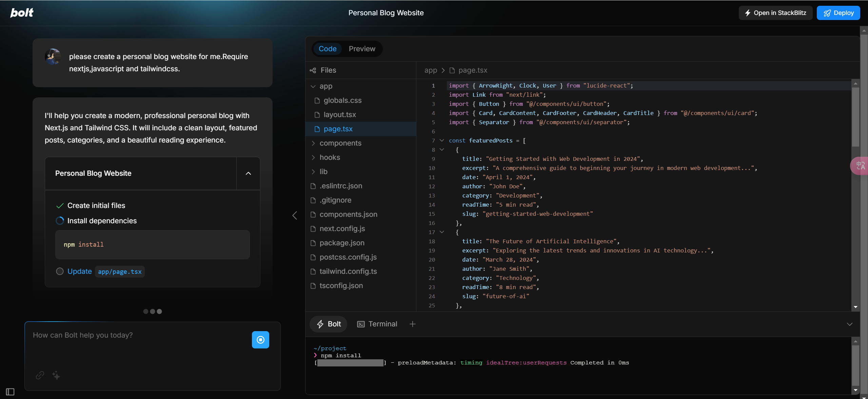Add a new terminal with the plus icon

[412, 324]
